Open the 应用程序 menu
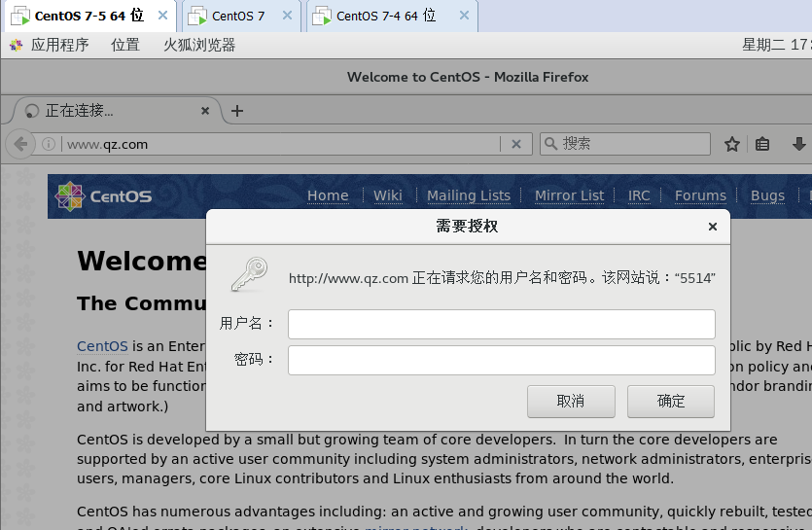The image size is (812, 530). [x=59, y=45]
